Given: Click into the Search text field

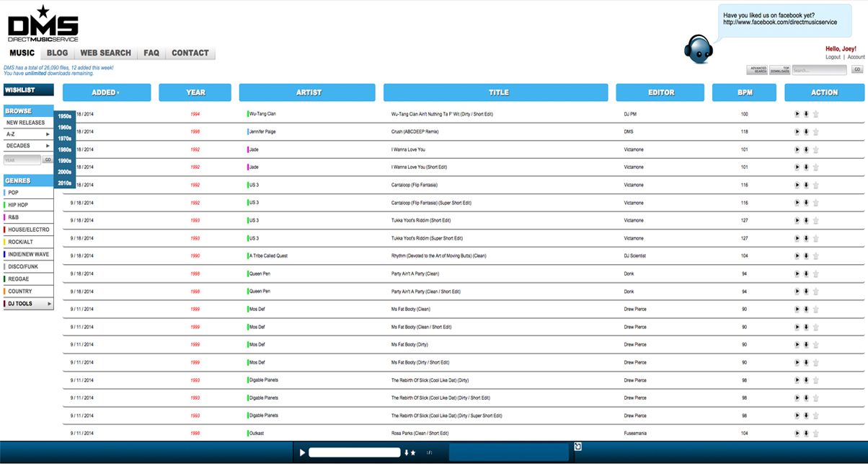Looking at the screenshot, I should pyautogui.click(x=819, y=70).
